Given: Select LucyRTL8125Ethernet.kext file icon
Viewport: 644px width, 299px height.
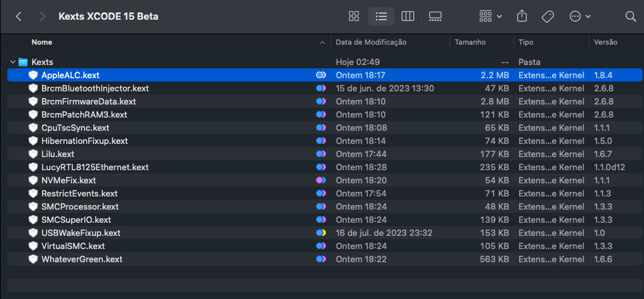Looking at the screenshot, I should 34,167.
